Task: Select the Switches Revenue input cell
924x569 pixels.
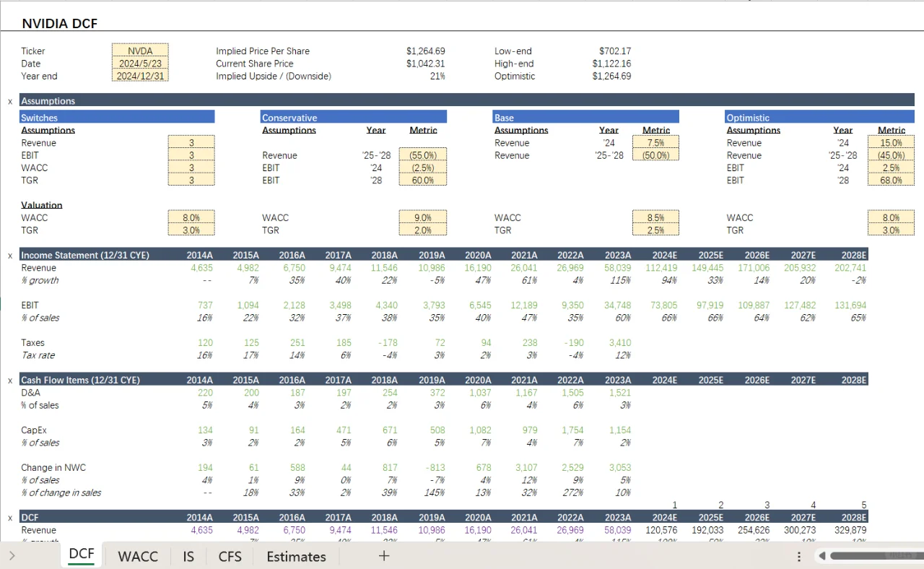Action: [191, 143]
